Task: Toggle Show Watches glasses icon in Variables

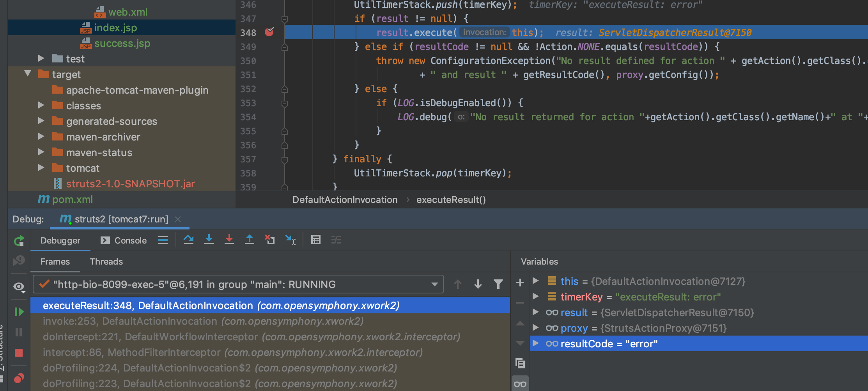Action: 520,384
